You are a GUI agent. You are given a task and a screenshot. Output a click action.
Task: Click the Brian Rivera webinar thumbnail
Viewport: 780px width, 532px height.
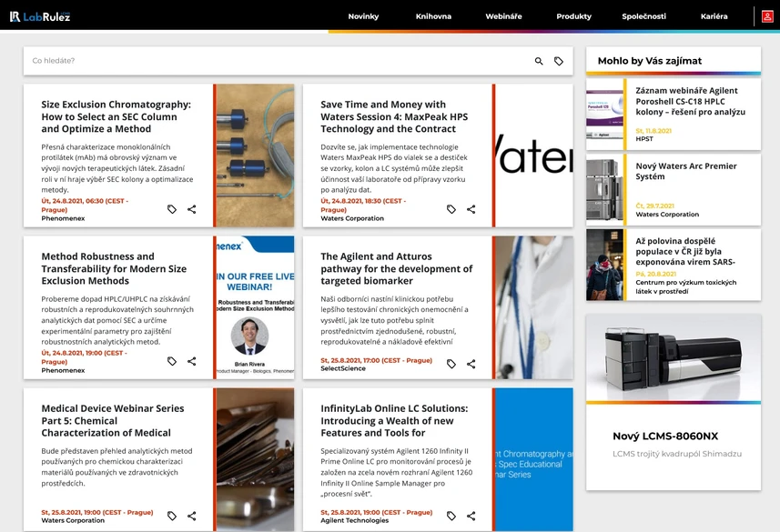pos(255,307)
